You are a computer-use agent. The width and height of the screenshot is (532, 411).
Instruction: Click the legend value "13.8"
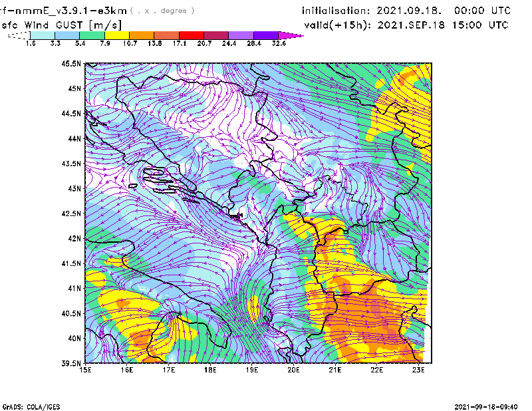coord(155,43)
